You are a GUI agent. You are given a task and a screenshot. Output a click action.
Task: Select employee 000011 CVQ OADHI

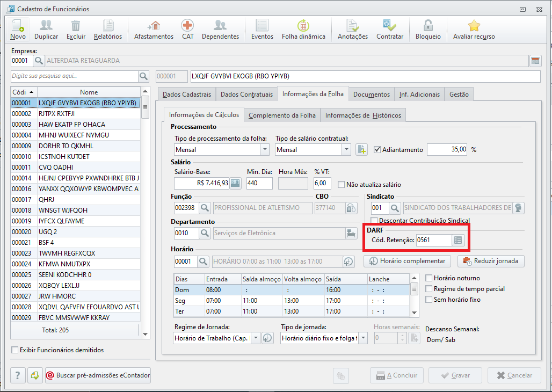click(x=76, y=168)
